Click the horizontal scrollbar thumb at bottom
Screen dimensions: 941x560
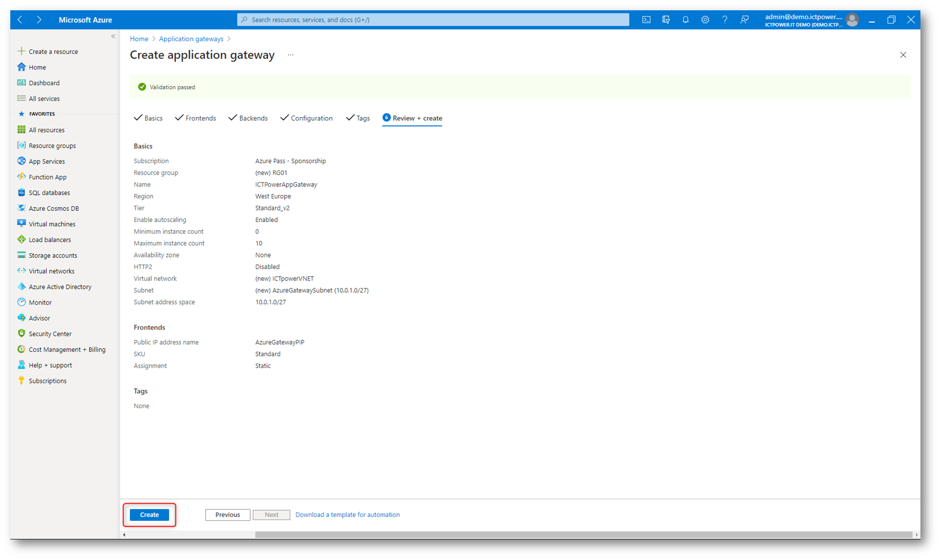point(583,535)
